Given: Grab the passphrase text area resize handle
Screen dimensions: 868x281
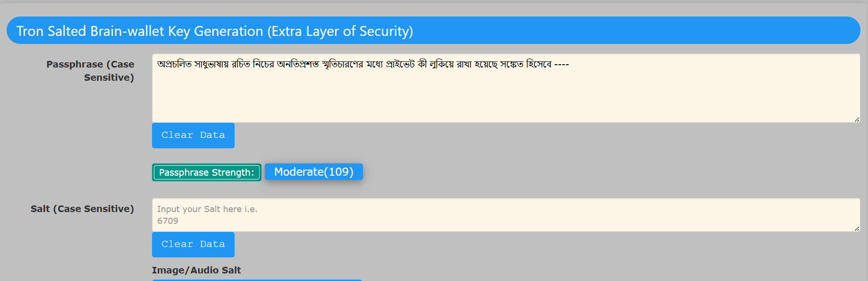Looking at the screenshot, I should click(x=857, y=119).
